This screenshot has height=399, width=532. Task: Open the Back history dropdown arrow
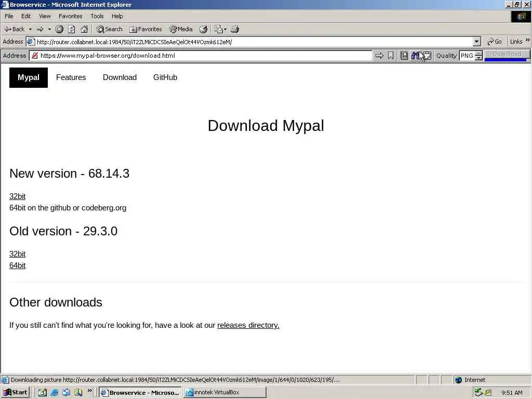click(x=30, y=29)
